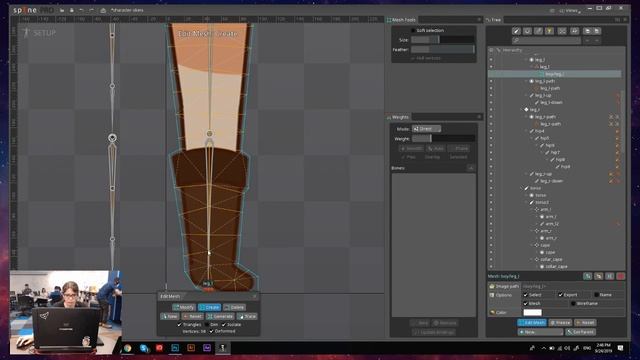The image size is (640, 360).
Task: Collapse the torso2 bone in the tree
Action: [x=527, y=202]
